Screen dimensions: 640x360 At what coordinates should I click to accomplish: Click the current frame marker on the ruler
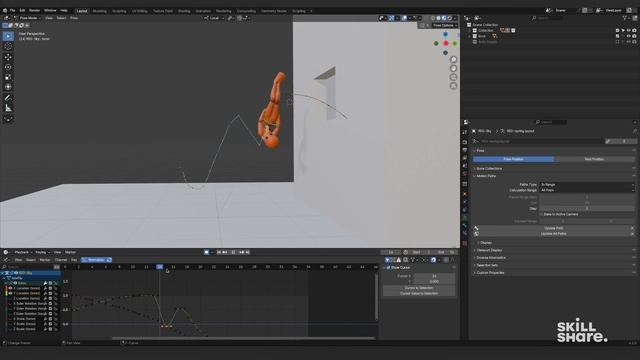pos(160,267)
